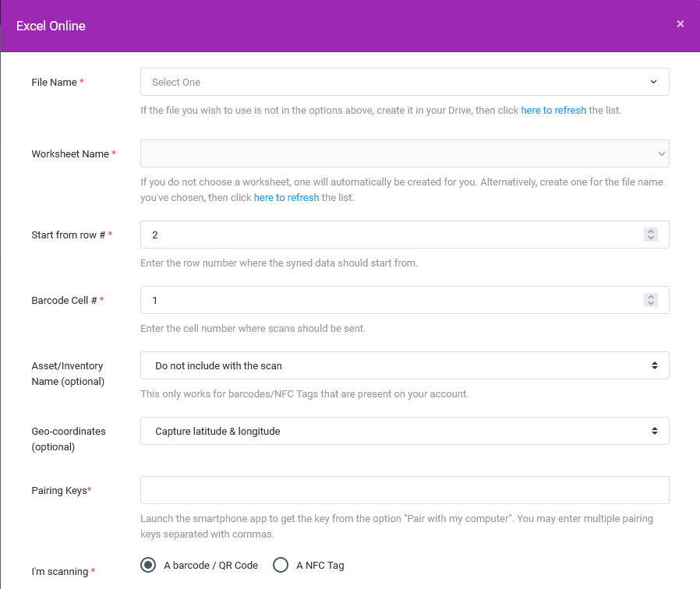Increase the Start from row value

click(650, 231)
